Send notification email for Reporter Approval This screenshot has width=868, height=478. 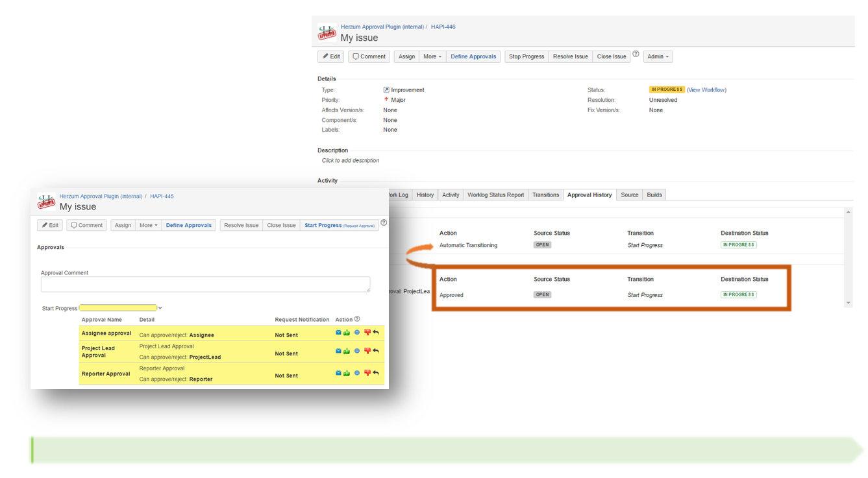(338, 373)
